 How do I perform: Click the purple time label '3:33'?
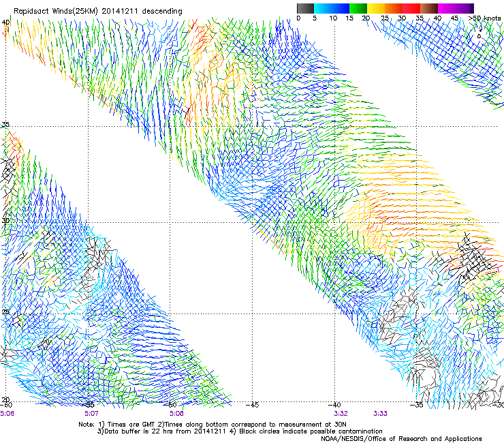[380, 414]
